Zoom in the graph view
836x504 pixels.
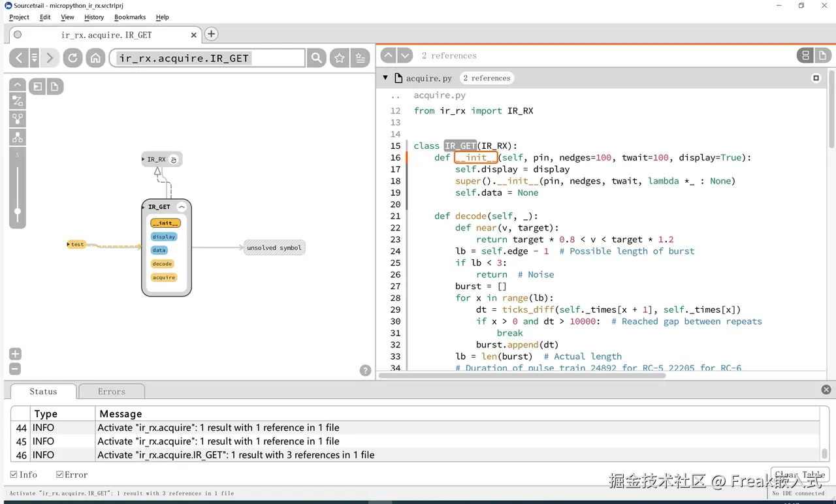click(16, 354)
